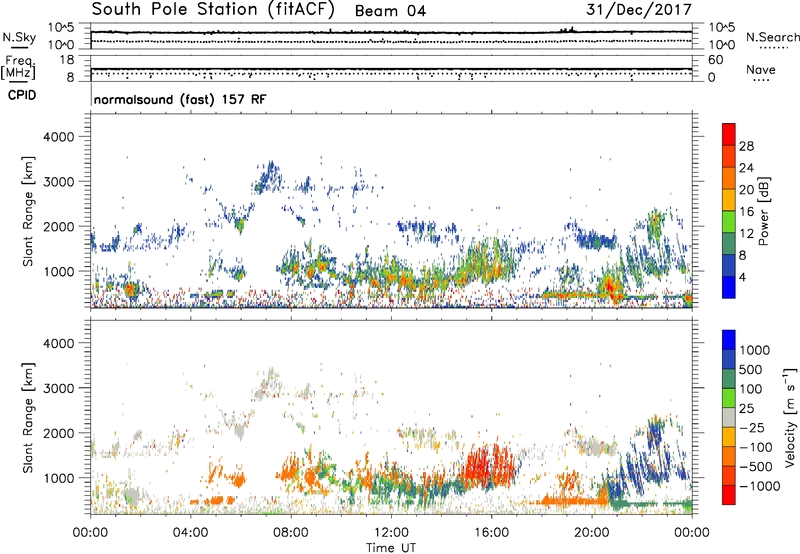This screenshot has width=800, height=554.
Task: Click the blue swatch of Power colorbar
Action: point(729,287)
